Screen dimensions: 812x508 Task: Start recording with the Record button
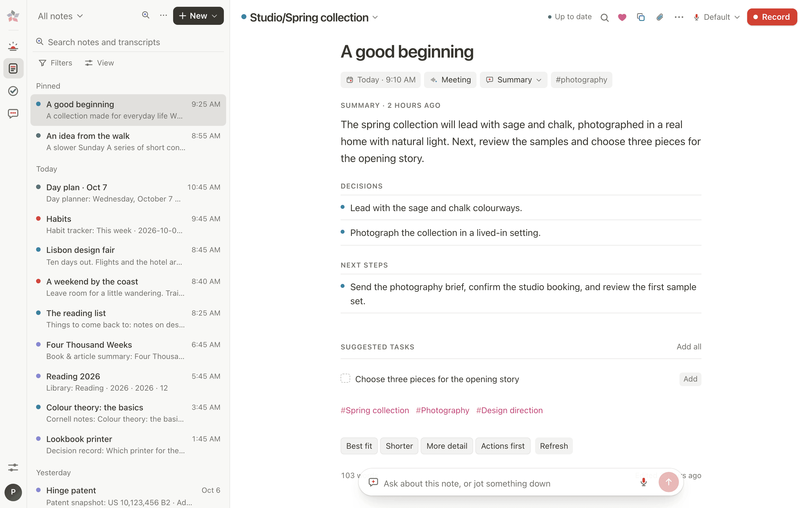[772, 17]
